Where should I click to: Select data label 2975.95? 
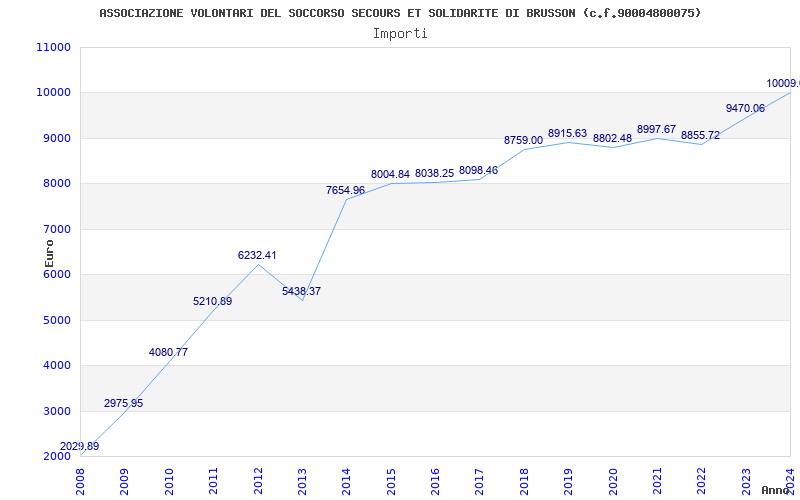click(123, 404)
